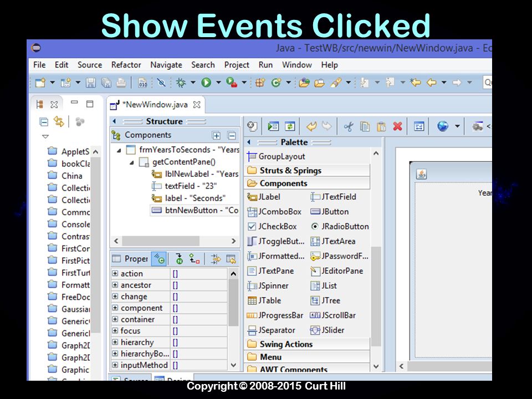
Task: Select the China project folder
Action: pos(65,176)
